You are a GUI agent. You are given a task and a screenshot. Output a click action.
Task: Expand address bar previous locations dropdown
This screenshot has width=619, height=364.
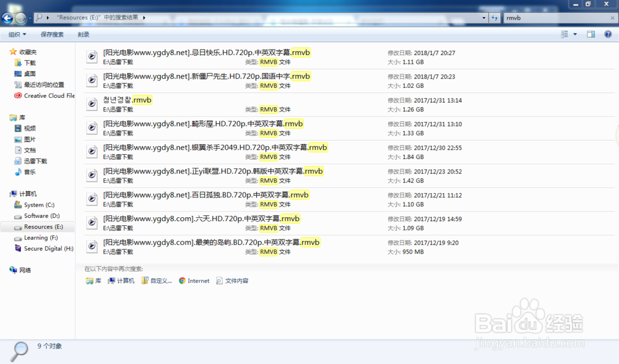(483, 18)
